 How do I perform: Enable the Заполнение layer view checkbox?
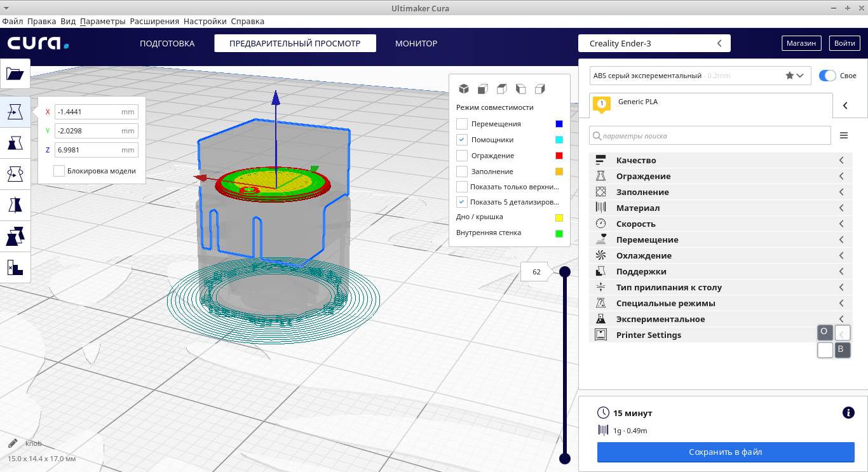tap(462, 172)
